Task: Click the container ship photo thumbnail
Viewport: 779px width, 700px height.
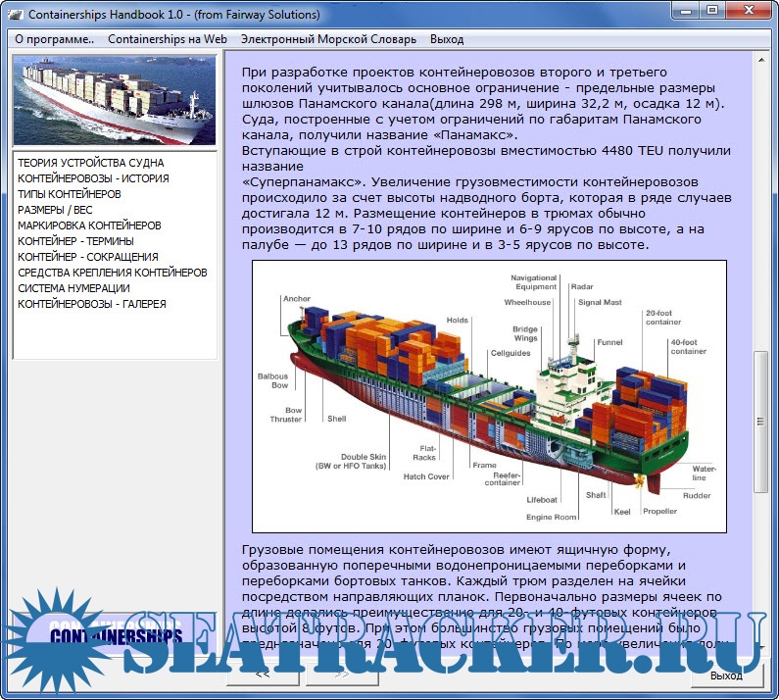Action: [x=114, y=100]
